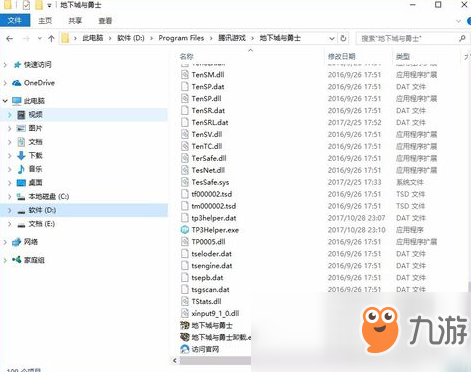This screenshot has width=471, height=372.
Task: Open the 文件 ribbon tab
Action: click(x=15, y=21)
